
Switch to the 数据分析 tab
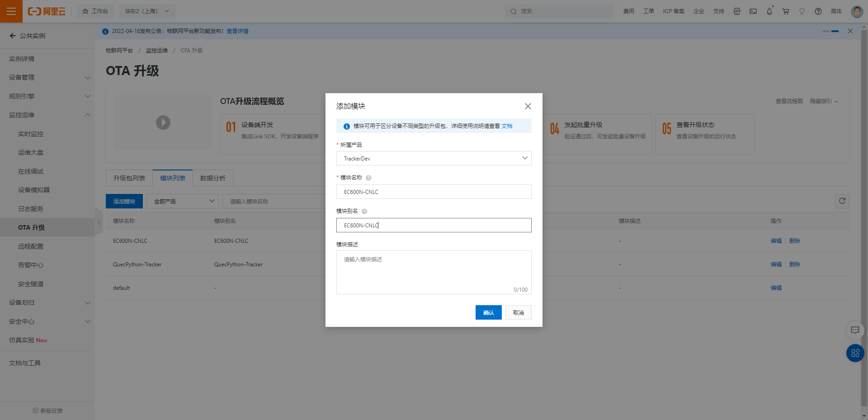coord(212,178)
